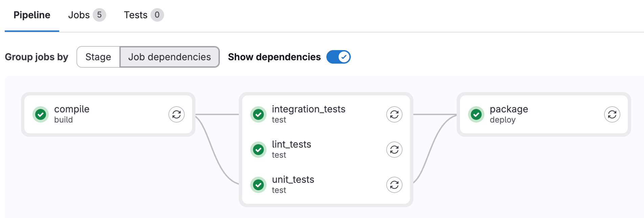This screenshot has height=218, width=644.
Task: Retry the compile build job
Action: coord(176,115)
